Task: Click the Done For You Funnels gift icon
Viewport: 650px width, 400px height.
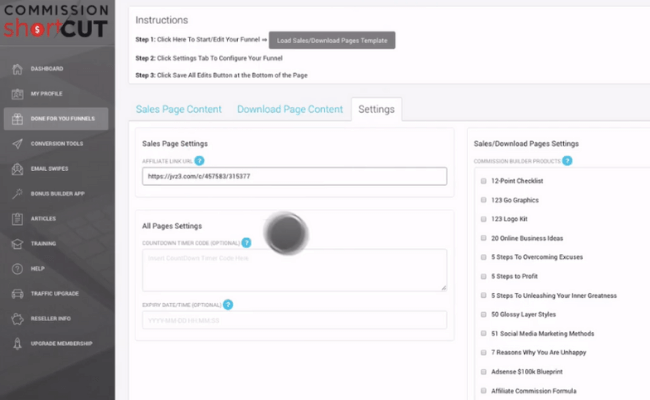Action: [x=17, y=119]
